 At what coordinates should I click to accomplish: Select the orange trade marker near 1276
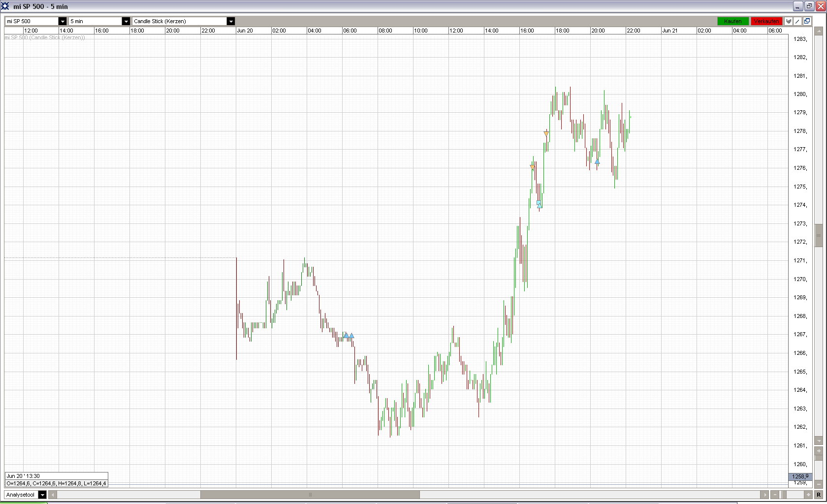532,167
